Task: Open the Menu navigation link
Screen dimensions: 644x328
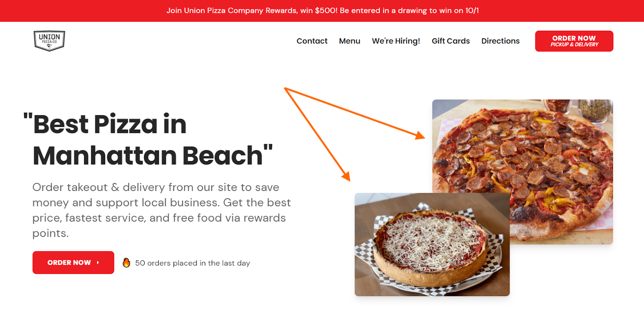Action: [x=349, y=41]
